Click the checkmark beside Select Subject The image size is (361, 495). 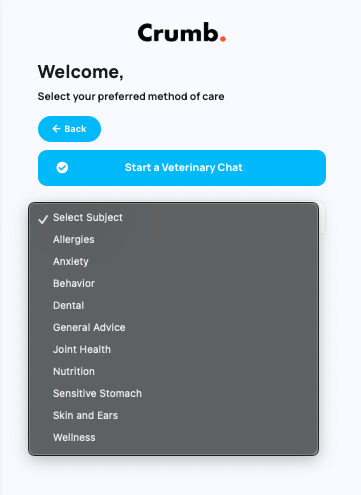(x=43, y=219)
